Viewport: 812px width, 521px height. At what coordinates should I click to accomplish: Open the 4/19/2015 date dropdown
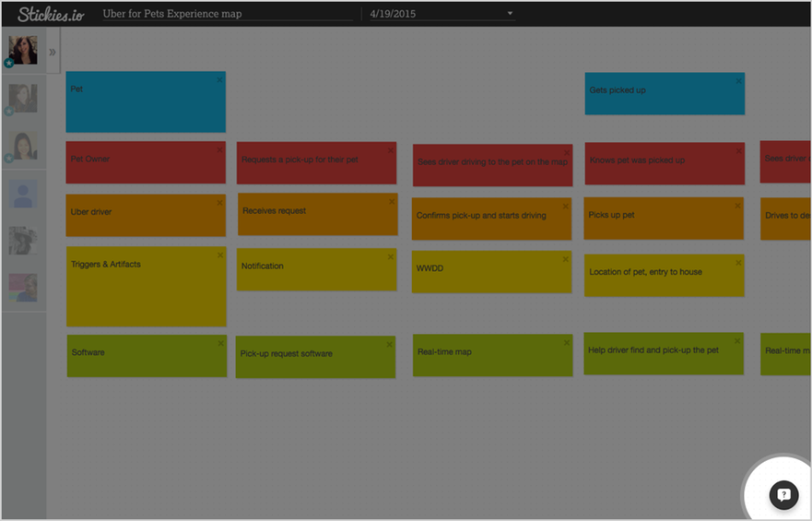click(x=510, y=14)
